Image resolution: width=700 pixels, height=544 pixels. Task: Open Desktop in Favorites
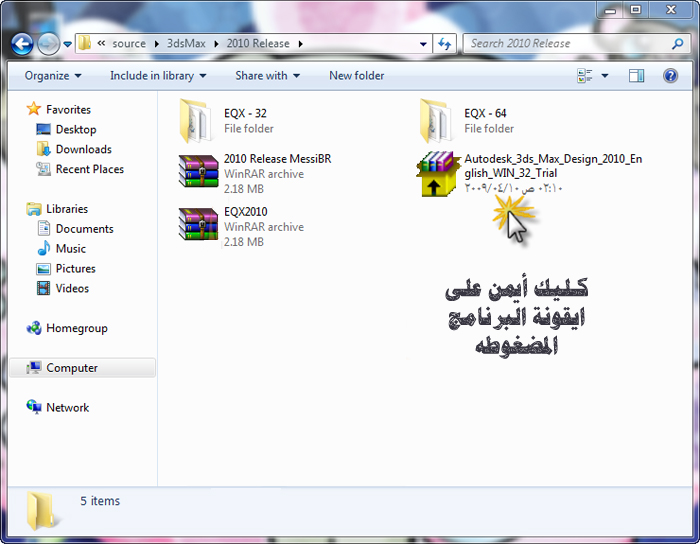(x=76, y=129)
